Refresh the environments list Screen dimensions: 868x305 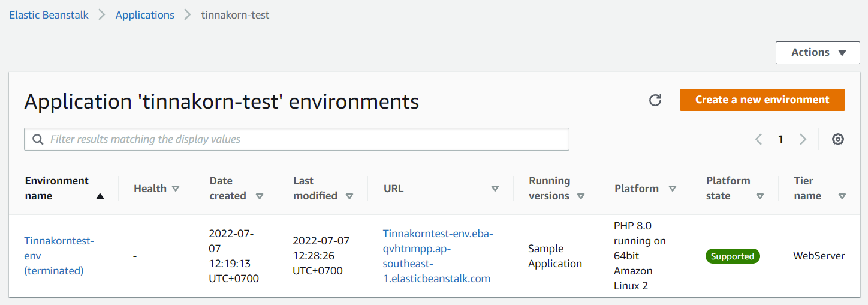click(x=655, y=100)
